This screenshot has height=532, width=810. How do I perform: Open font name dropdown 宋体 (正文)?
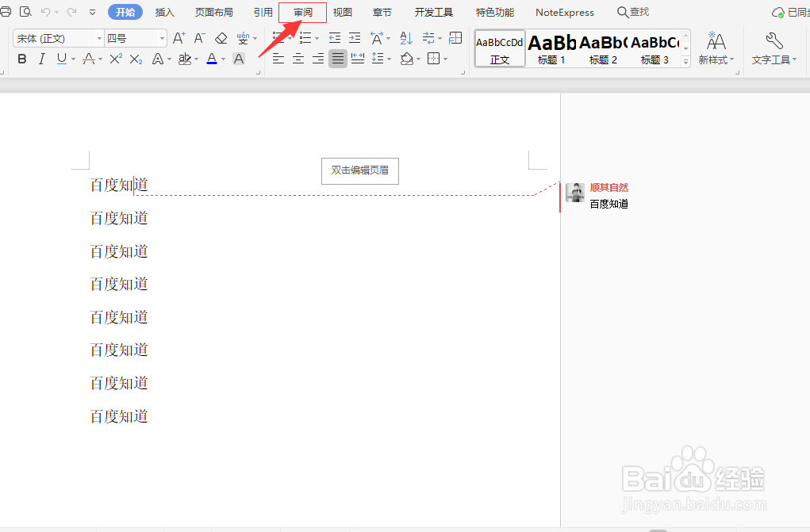point(99,38)
